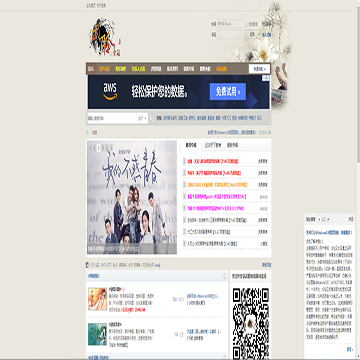Click the ink-splash site logo
The image size is (360, 360).
[x=105, y=37]
